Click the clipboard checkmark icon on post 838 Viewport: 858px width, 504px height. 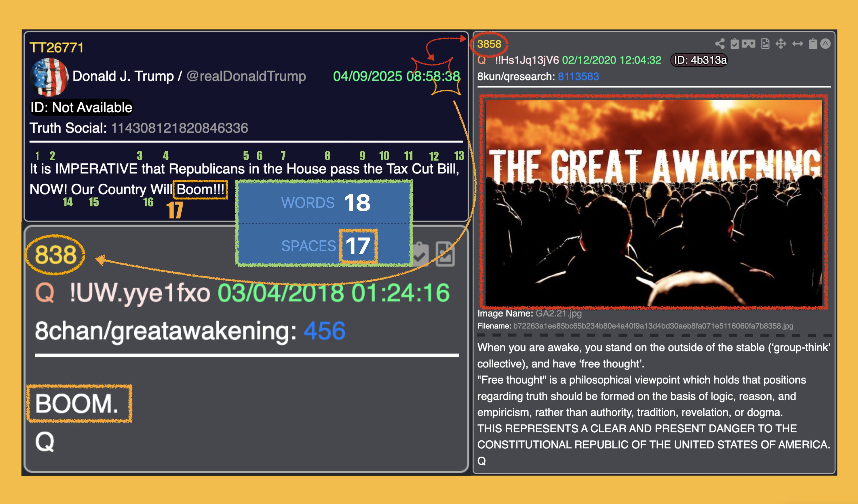point(420,254)
